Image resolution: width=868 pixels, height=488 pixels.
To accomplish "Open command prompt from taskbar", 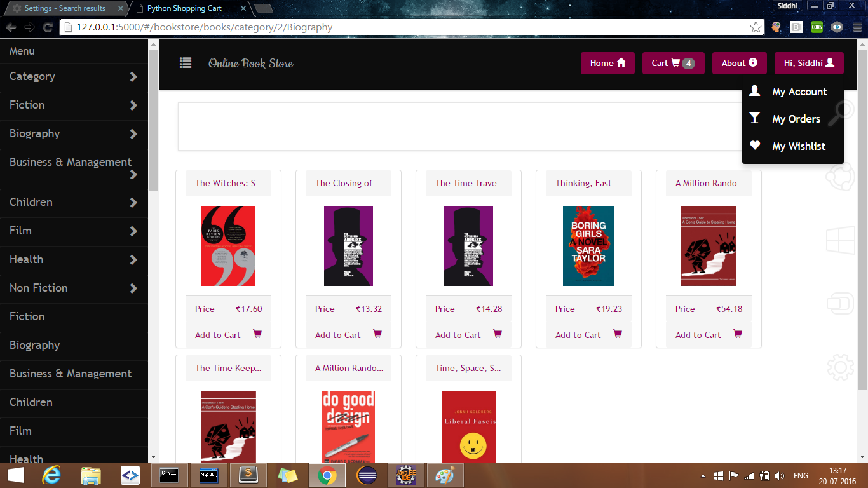I will (x=170, y=475).
